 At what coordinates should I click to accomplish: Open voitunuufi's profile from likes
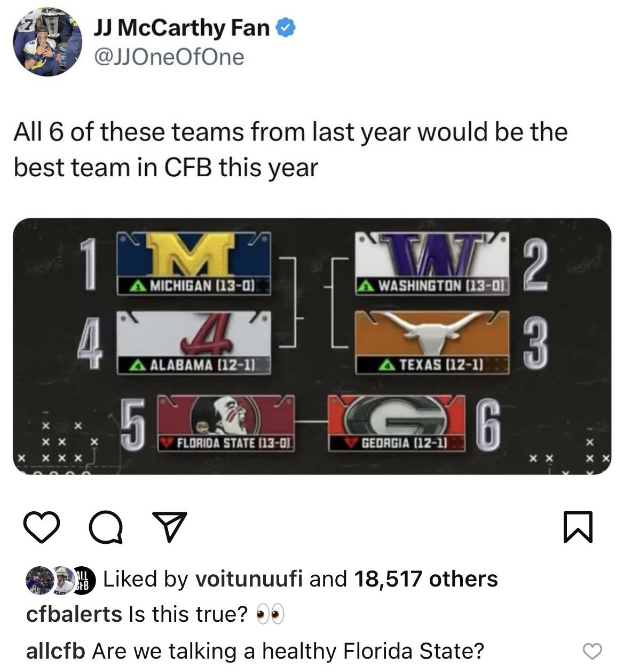(x=249, y=579)
